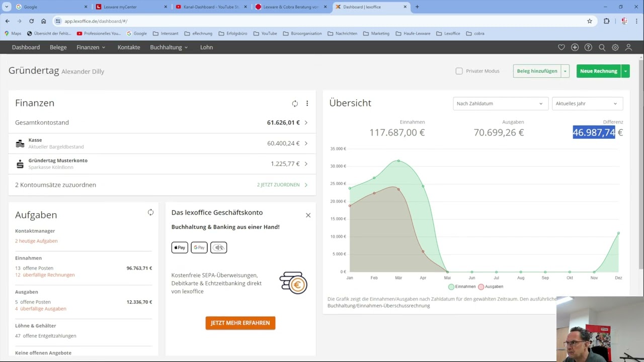The image size is (644, 362).
Task: Click the March Einnahmen chart peak point
Action: point(398,161)
